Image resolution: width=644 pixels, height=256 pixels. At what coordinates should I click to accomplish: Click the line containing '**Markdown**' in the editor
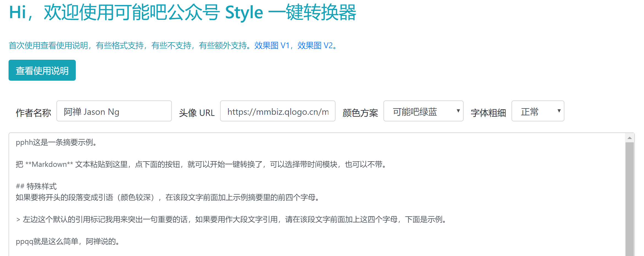click(x=201, y=164)
